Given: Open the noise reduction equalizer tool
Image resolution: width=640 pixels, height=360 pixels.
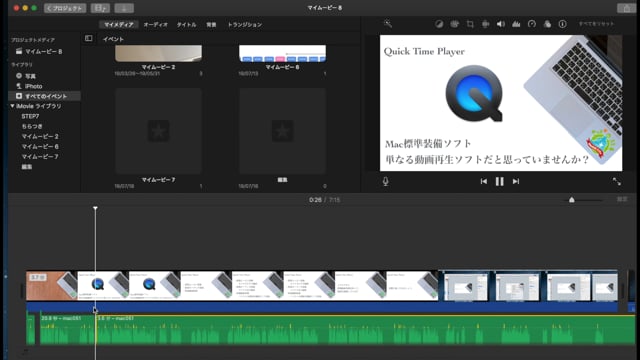Looking at the screenshot, I should pyautogui.click(x=516, y=24).
